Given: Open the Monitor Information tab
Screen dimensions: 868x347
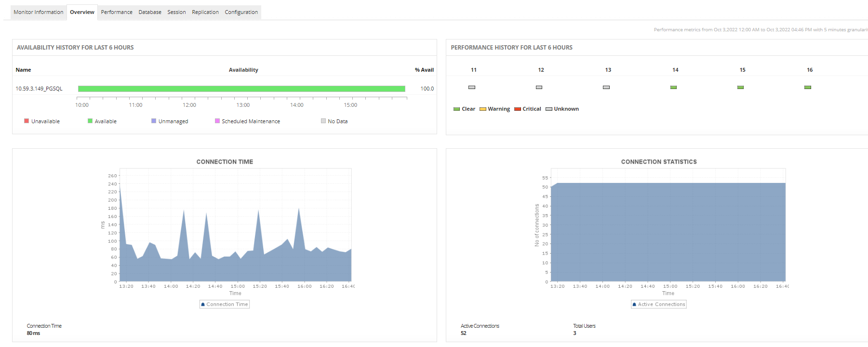Looking at the screenshot, I should (x=39, y=12).
